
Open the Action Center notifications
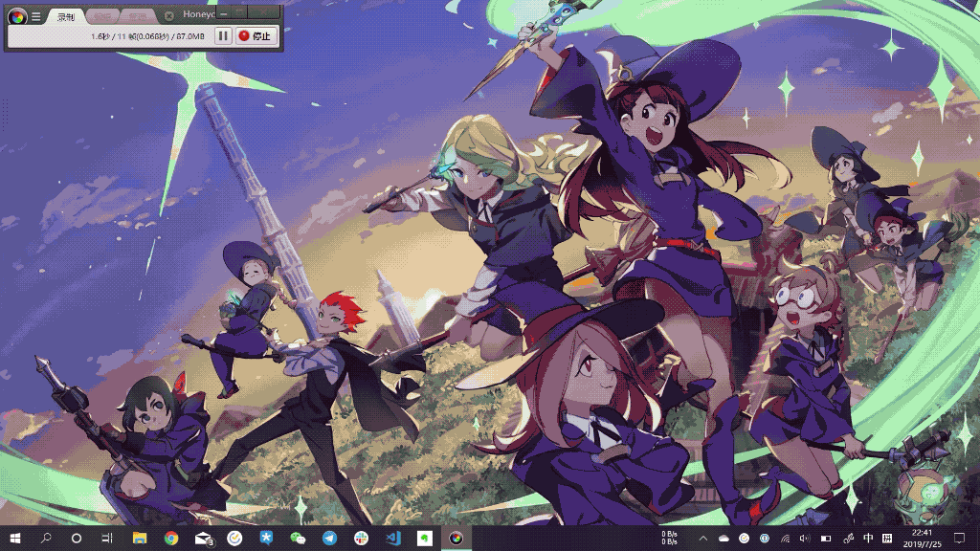(959, 538)
